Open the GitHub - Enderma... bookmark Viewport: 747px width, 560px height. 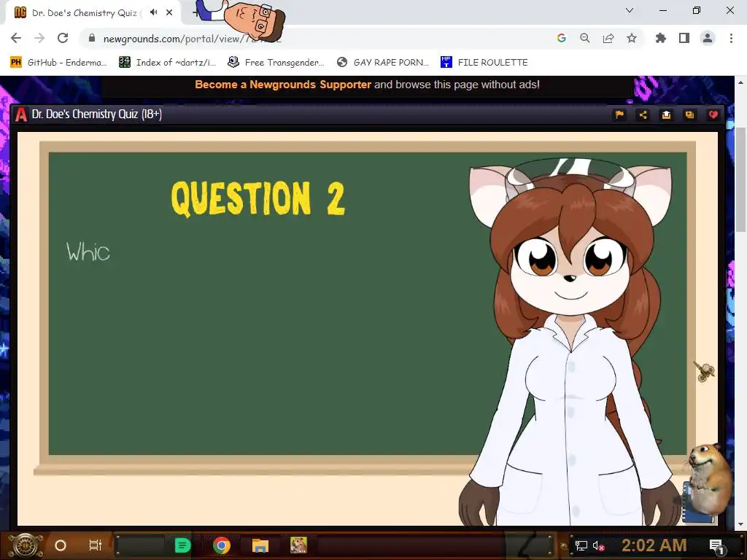coord(58,63)
